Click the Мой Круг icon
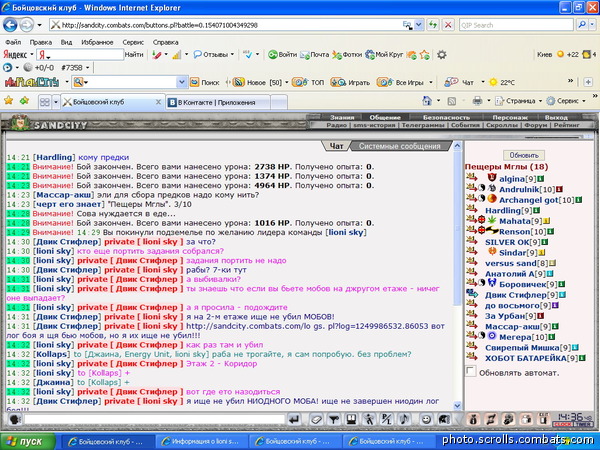600x450 pixels. coord(384,55)
